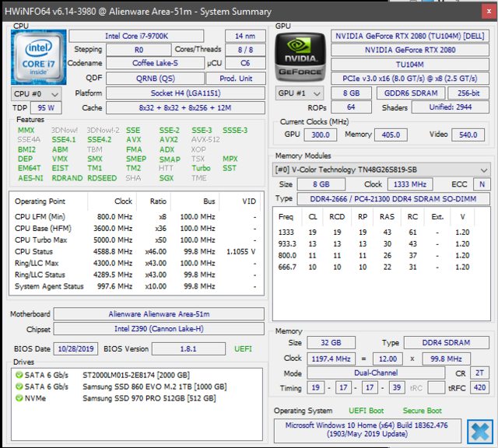
Task: Click the Intel Z390 chipset field
Action: tap(160, 330)
